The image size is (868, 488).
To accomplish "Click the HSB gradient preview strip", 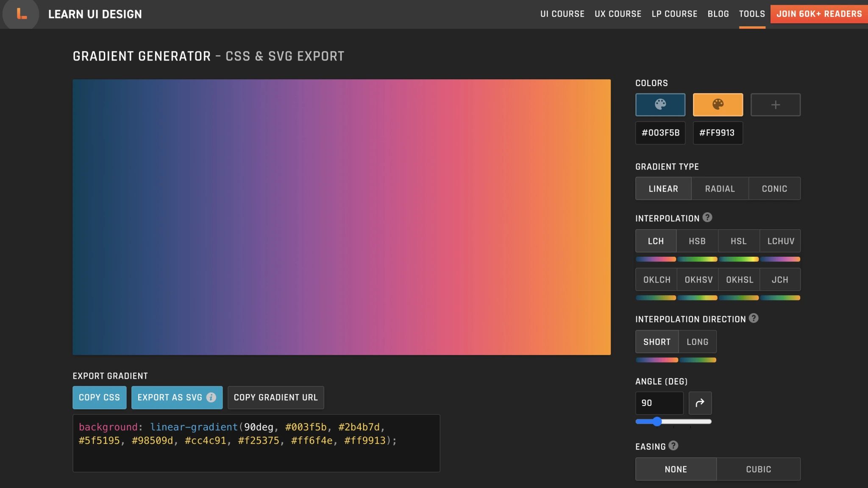I will (x=697, y=259).
